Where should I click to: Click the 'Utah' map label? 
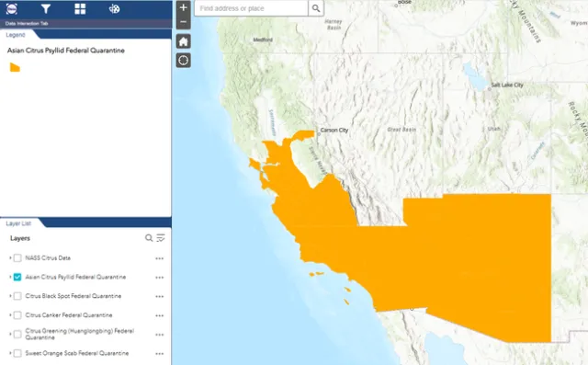tap(494, 129)
